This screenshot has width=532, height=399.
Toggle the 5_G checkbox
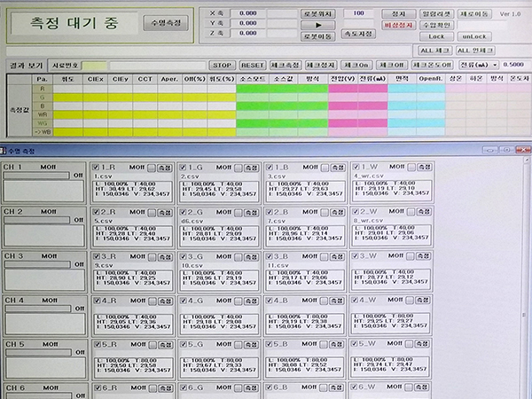pos(184,344)
